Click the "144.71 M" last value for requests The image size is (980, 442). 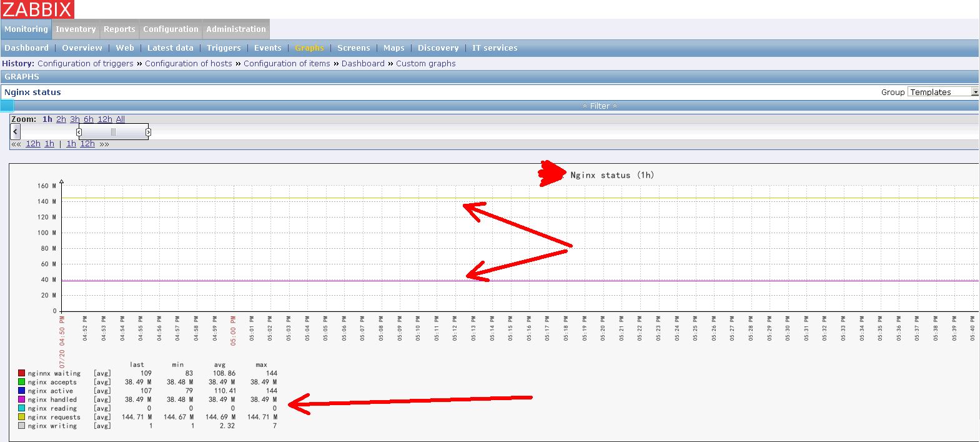[x=137, y=417]
